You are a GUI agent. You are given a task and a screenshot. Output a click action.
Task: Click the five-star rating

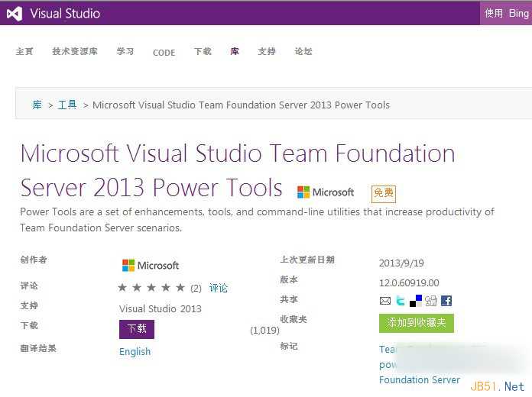pyautogui.click(x=151, y=288)
